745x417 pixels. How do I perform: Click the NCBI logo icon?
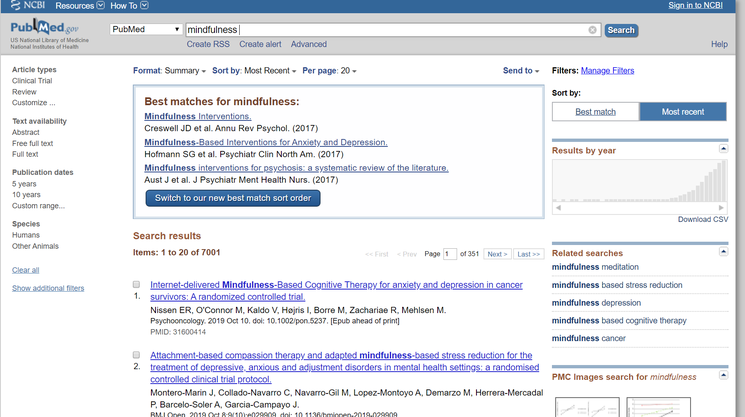pos(16,5)
